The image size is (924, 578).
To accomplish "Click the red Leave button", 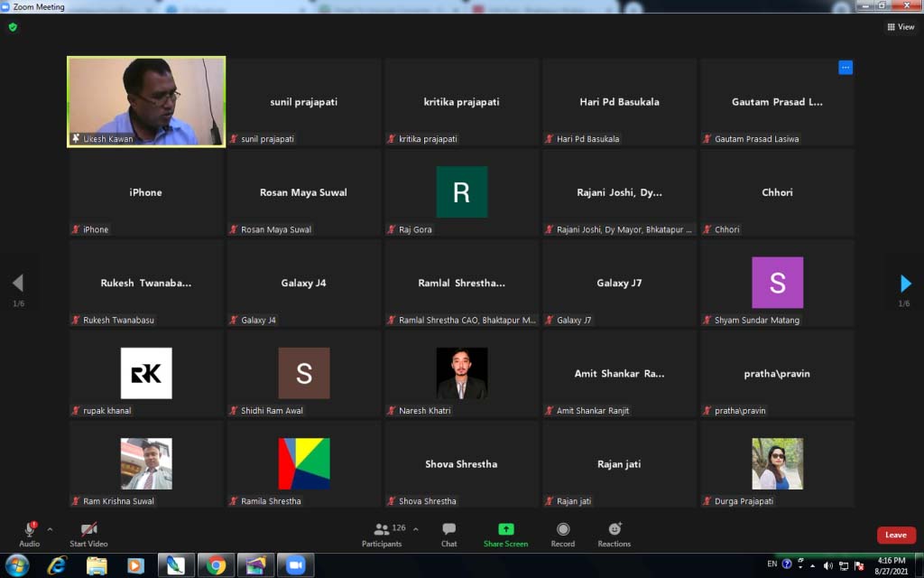I will click(x=895, y=535).
